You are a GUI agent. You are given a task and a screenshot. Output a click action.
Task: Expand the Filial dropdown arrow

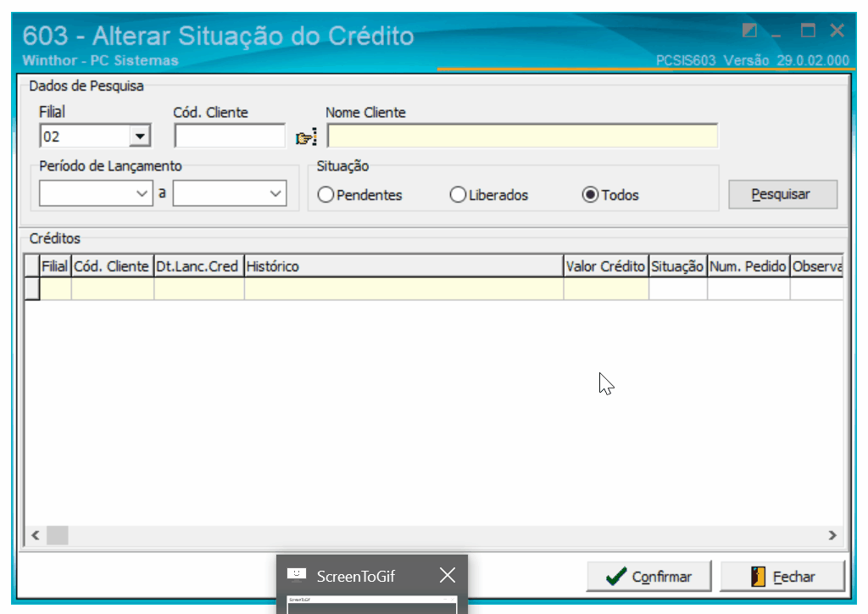point(140,137)
